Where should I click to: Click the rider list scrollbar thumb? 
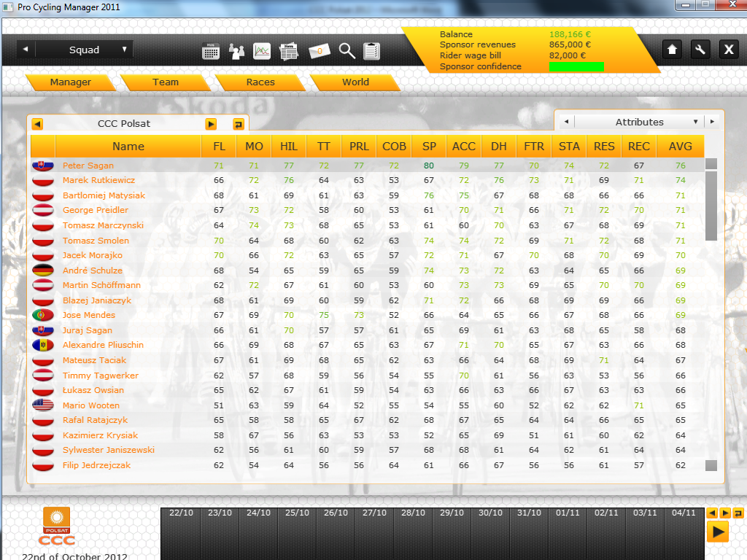(x=711, y=206)
